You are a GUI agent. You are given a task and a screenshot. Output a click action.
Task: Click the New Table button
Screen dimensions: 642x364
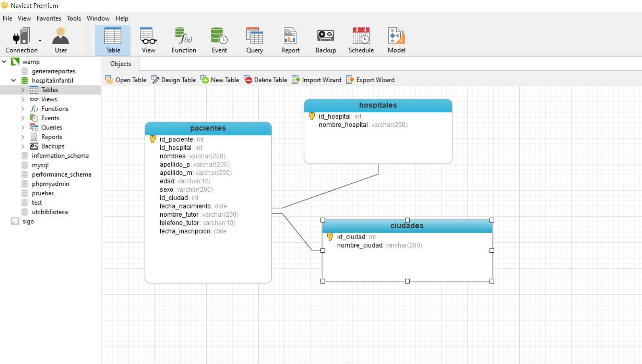(x=220, y=80)
